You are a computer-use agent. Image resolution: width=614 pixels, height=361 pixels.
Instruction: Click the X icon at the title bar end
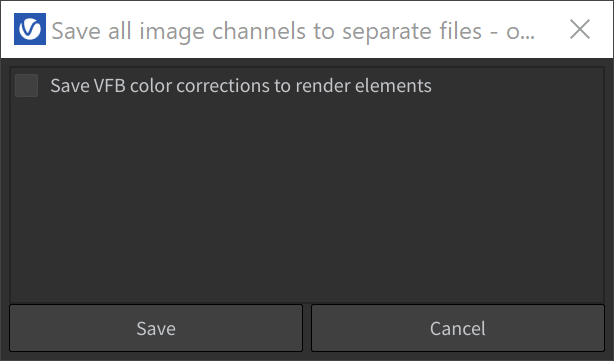tap(580, 29)
